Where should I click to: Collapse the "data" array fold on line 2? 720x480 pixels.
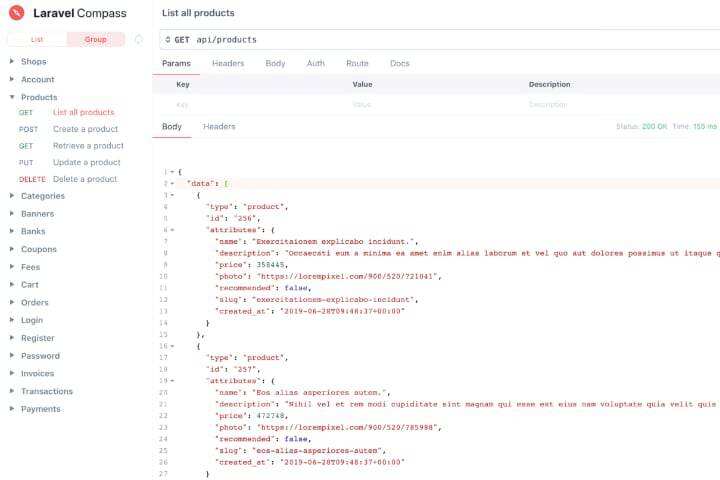[x=173, y=183]
